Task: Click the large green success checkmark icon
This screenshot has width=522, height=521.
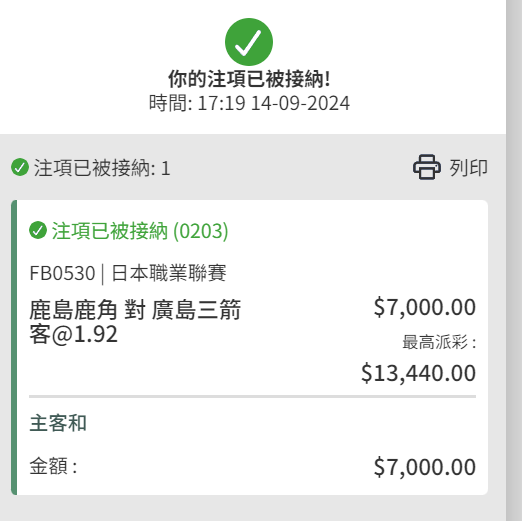Action: pos(249,42)
